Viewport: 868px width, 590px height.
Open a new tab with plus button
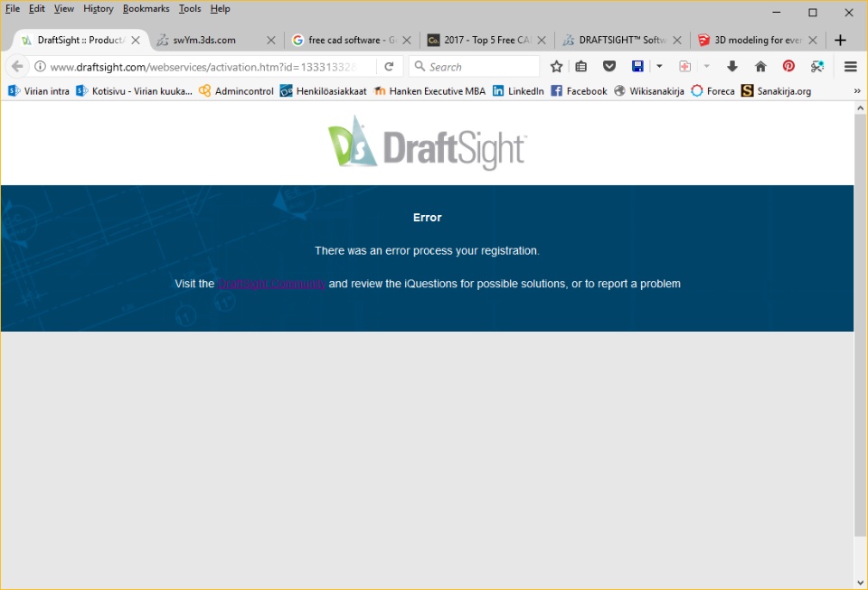pyautogui.click(x=840, y=40)
